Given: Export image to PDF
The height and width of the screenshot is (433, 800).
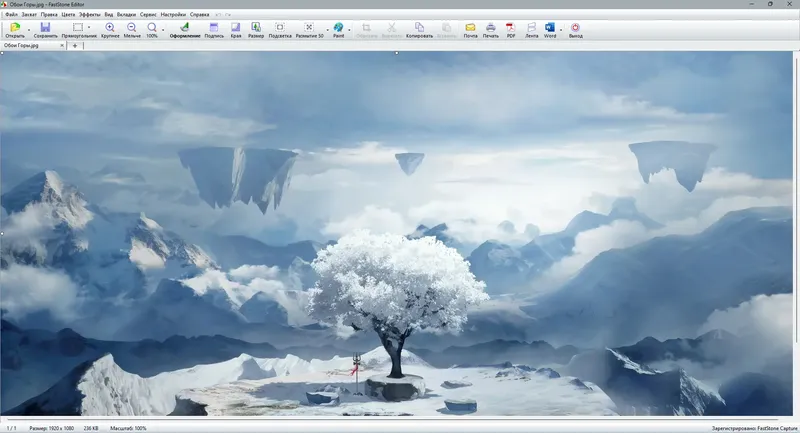Looking at the screenshot, I should (x=511, y=30).
